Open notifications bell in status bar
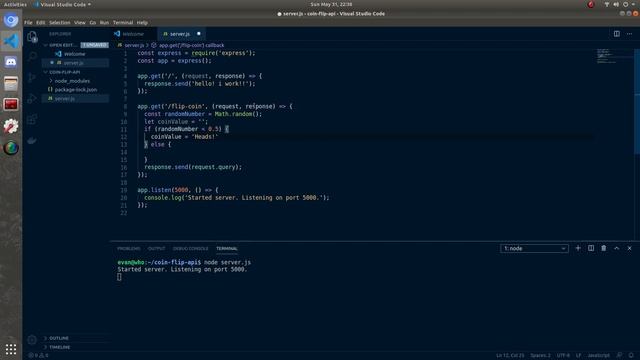This screenshot has height=360, width=640. (x=631, y=355)
